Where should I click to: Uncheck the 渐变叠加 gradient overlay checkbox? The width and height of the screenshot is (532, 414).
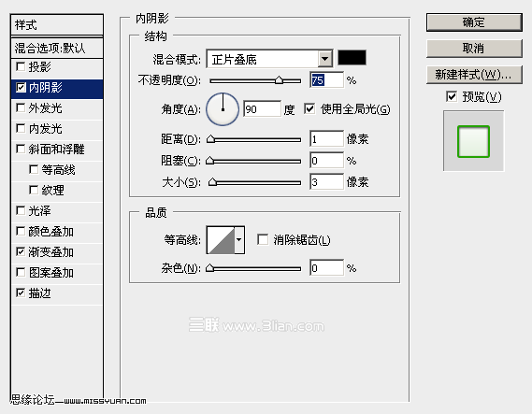[x=21, y=251]
